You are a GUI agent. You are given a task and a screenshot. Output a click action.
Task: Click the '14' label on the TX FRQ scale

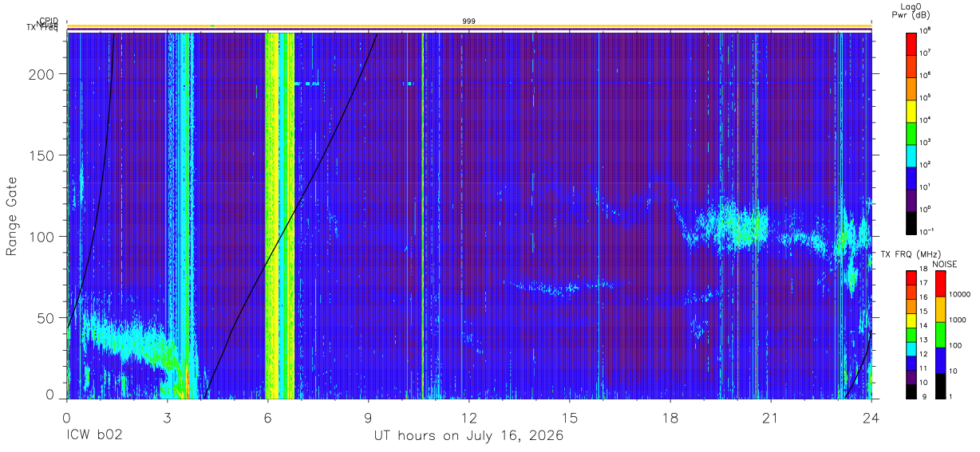pyautogui.click(x=923, y=326)
